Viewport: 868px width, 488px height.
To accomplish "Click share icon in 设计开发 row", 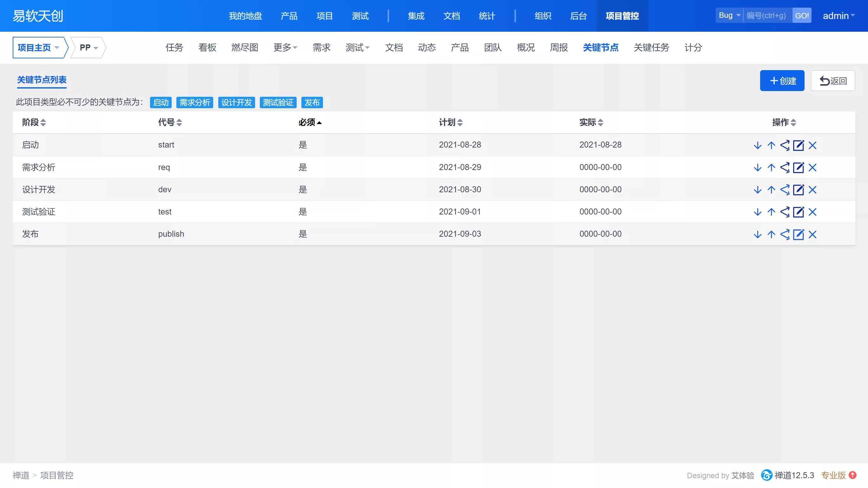I will (x=785, y=190).
